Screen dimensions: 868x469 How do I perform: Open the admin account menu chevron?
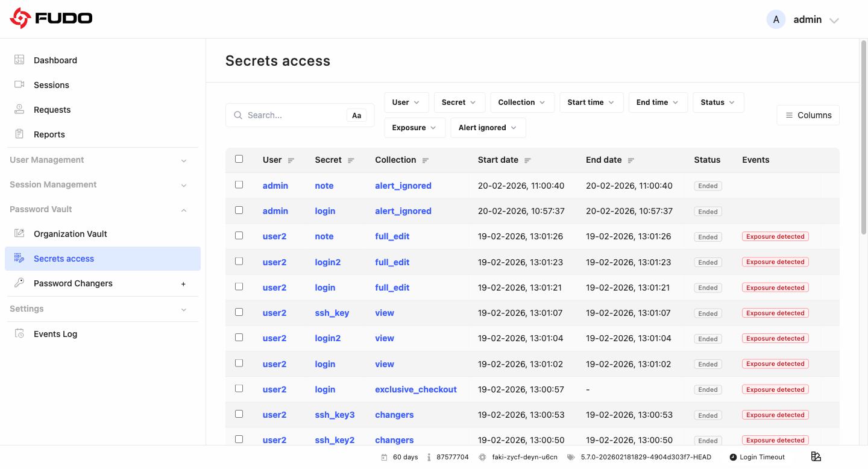point(834,20)
